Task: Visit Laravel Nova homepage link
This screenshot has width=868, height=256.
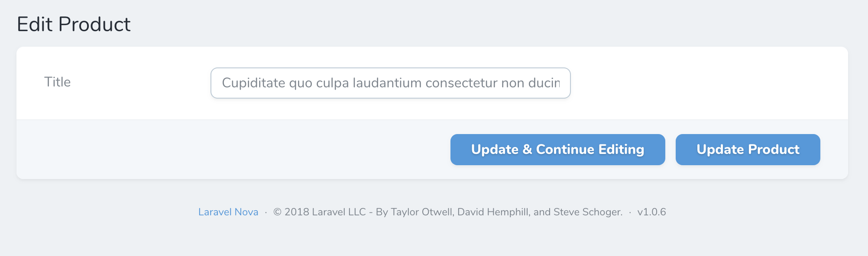Action: click(x=228, y=211)
